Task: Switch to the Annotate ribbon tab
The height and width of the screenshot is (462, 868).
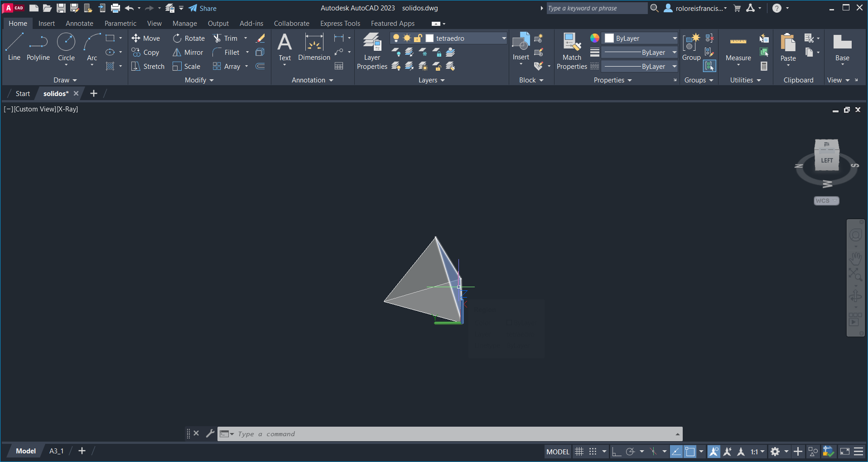Action: pos(79,24)
